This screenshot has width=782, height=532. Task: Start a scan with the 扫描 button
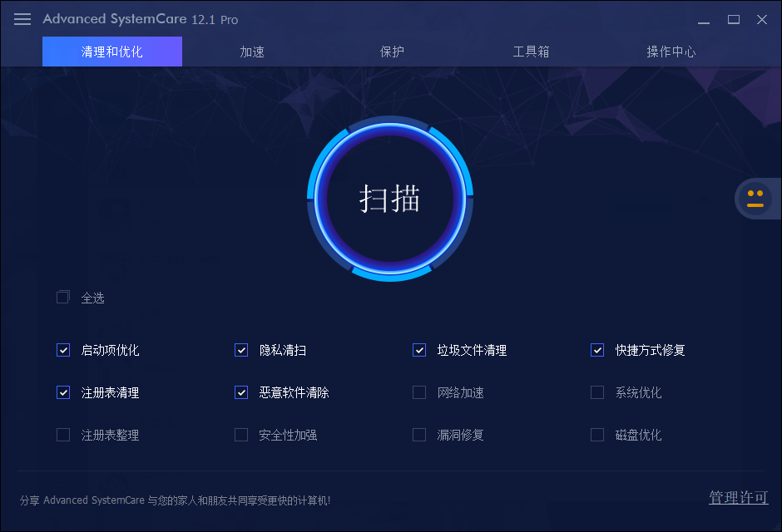[389, 199]
